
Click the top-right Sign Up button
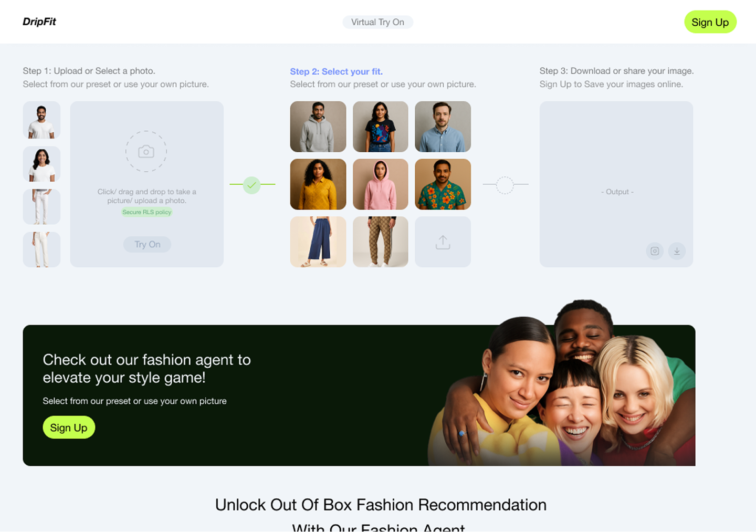click(710, 22)
